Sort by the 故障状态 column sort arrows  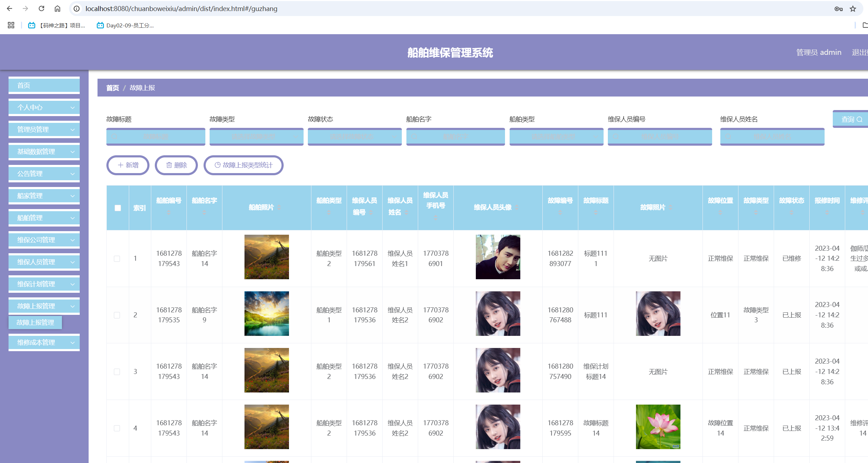(x=791, y=212)
